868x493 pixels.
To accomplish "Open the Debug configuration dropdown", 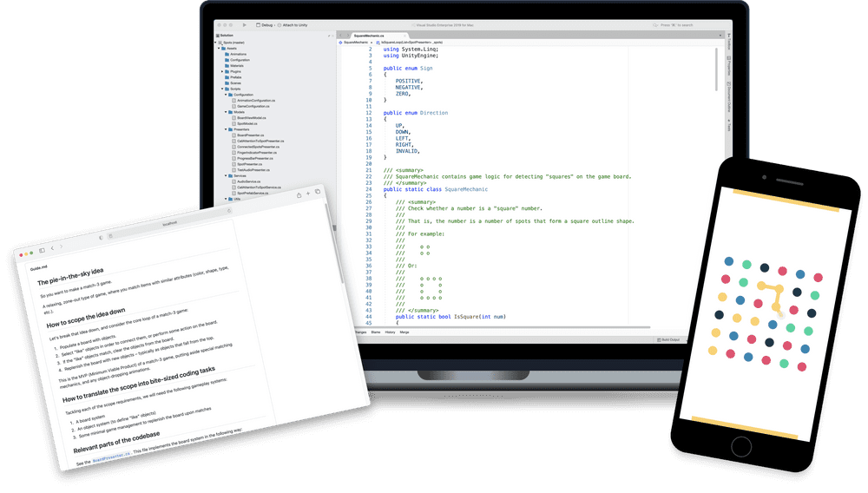I will [x=265, y=26].
